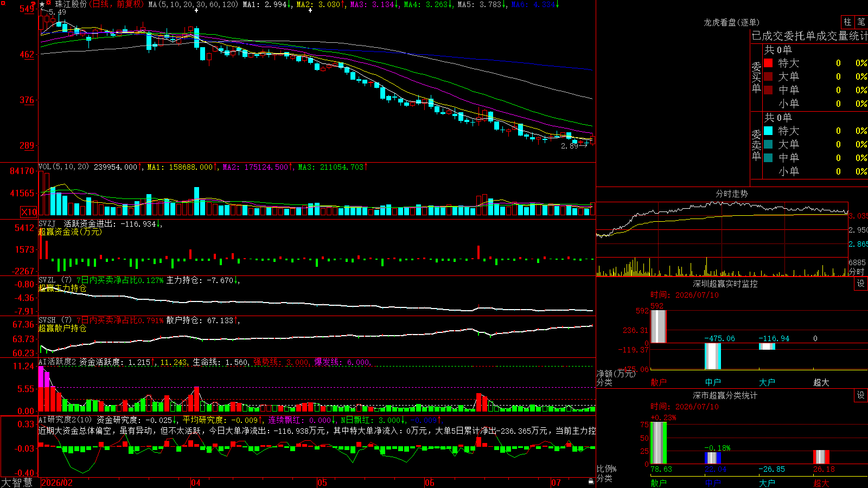The width and height of the screenshot is (868, 488).
Task: Click the 龙虎看盘(逐单) panel title
Action: [x=731, y=22]
